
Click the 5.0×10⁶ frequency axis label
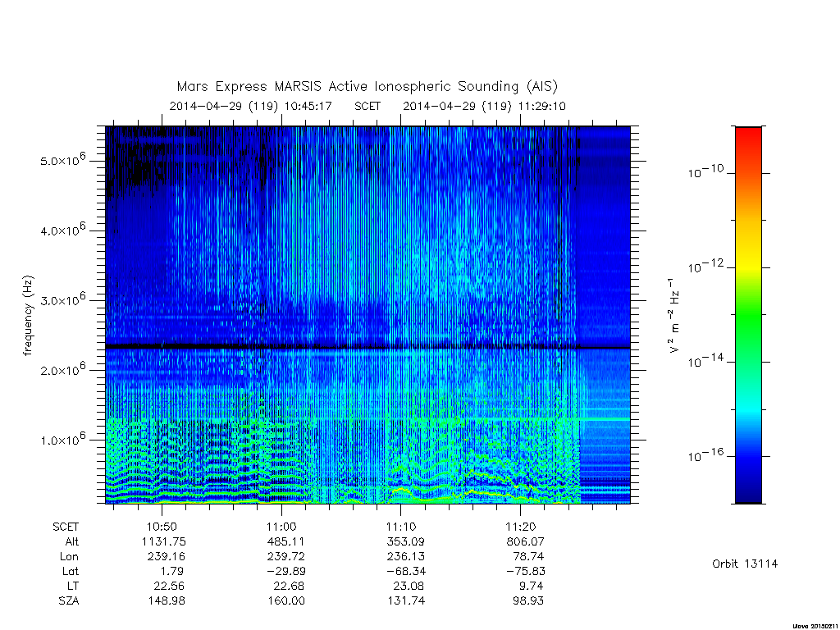coord(62,159)
